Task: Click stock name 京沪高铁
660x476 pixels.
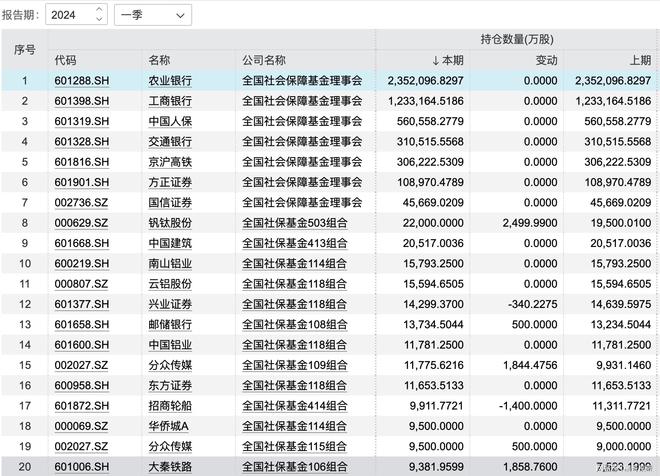Action: coord(170,162)
